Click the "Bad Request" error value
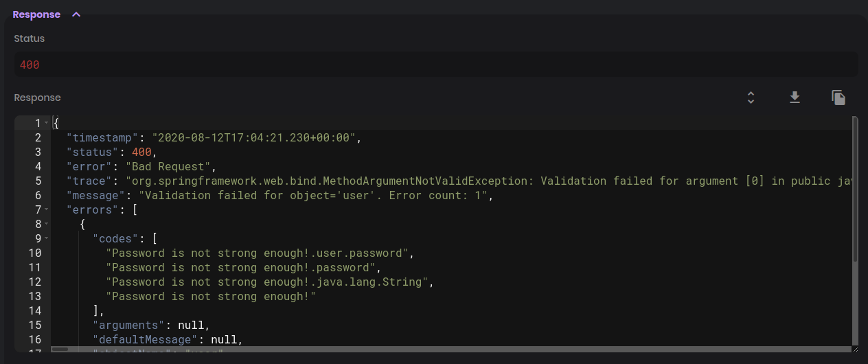868x364 pixels. (x=172, y=166)
